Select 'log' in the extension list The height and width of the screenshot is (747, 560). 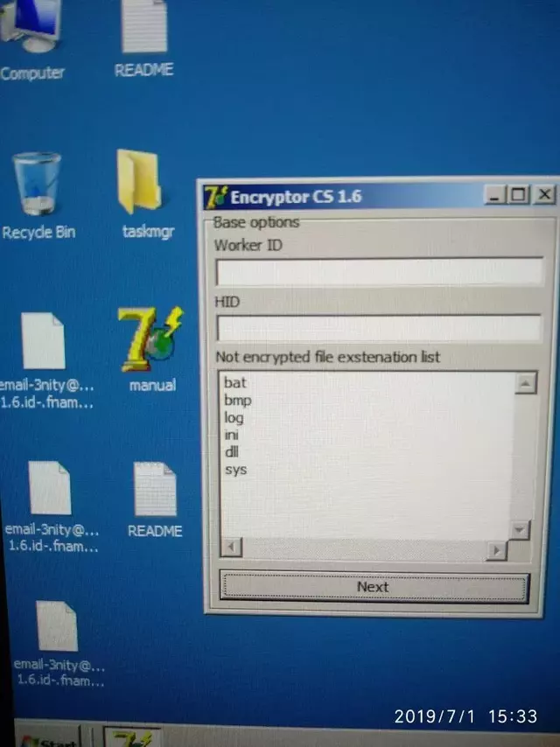234,418
